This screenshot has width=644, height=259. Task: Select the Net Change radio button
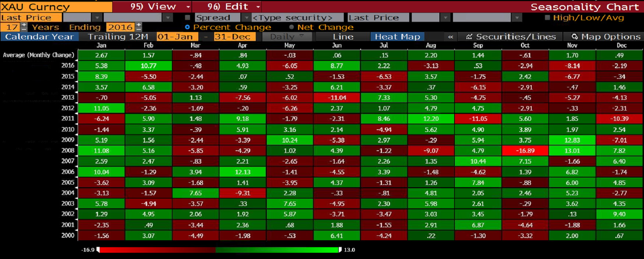point(291,27)
